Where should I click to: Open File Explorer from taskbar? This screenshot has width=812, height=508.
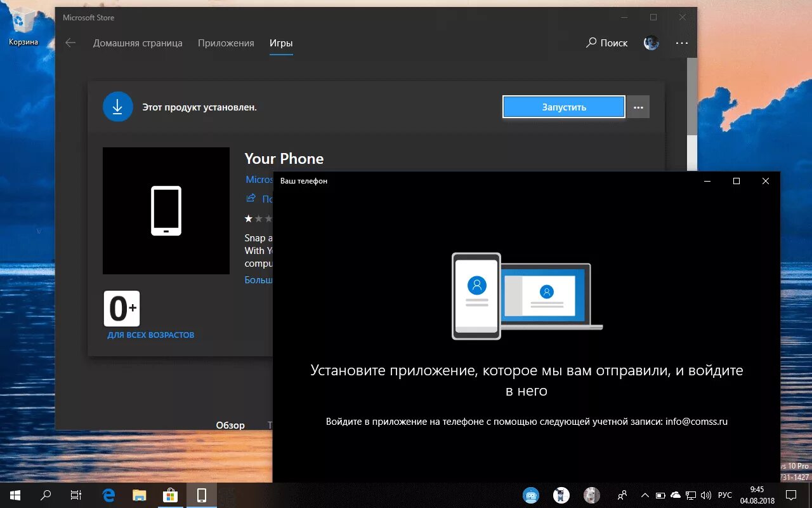pyautogui.click(x=139, y=495)
